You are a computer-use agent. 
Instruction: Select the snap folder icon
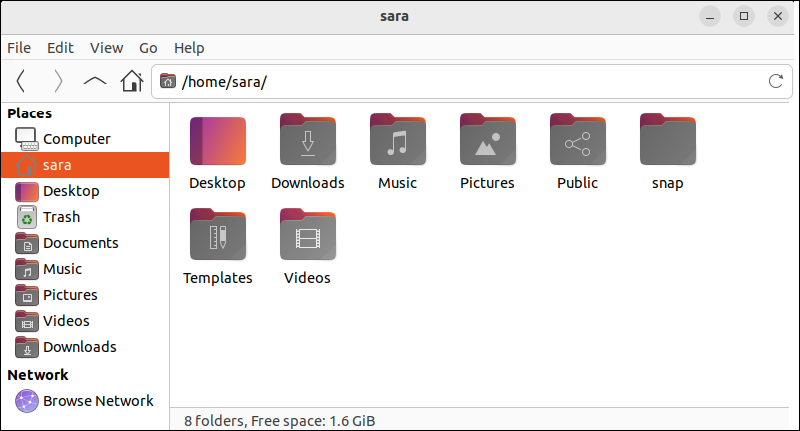[667, 140]
